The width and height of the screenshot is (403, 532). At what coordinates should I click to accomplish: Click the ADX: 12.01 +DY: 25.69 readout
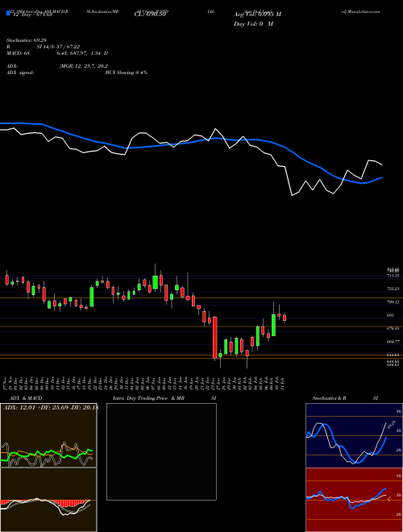(50, 408)
